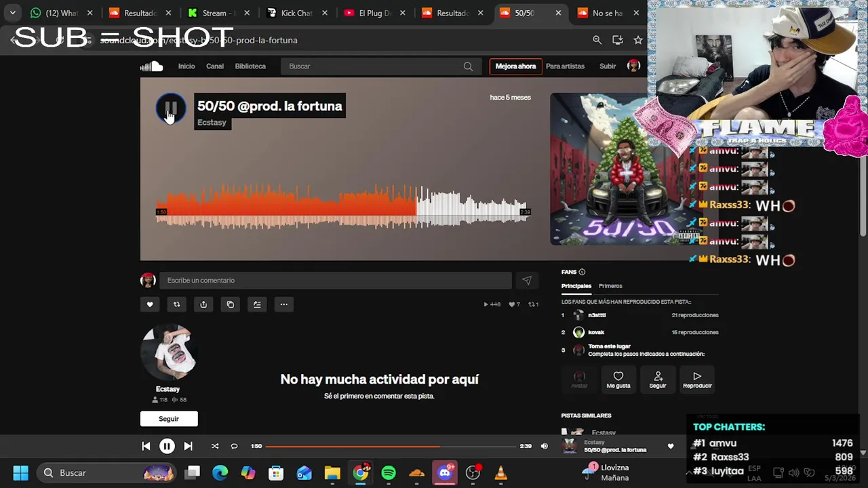Skip to the next track in the player bar
This screenshot has width=868, height=488.
coord(188,446)
